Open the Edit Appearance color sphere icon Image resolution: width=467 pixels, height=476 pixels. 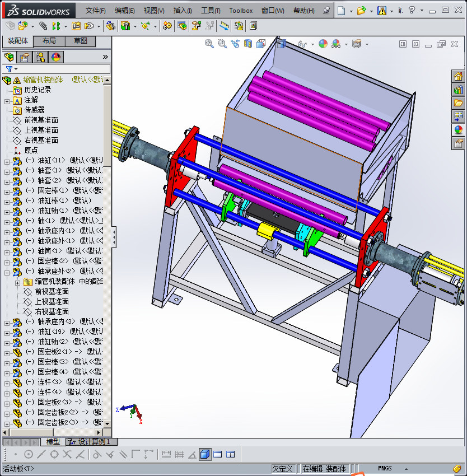tap(323, 44)
